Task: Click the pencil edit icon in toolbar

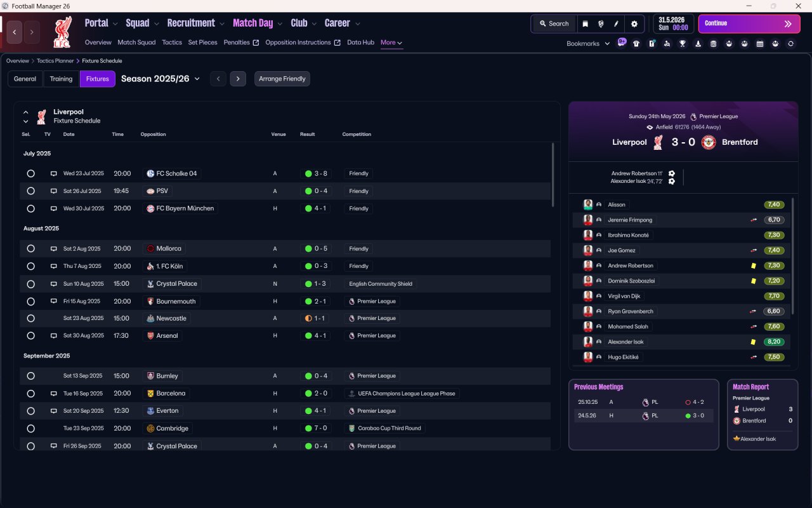Action: 616,23
